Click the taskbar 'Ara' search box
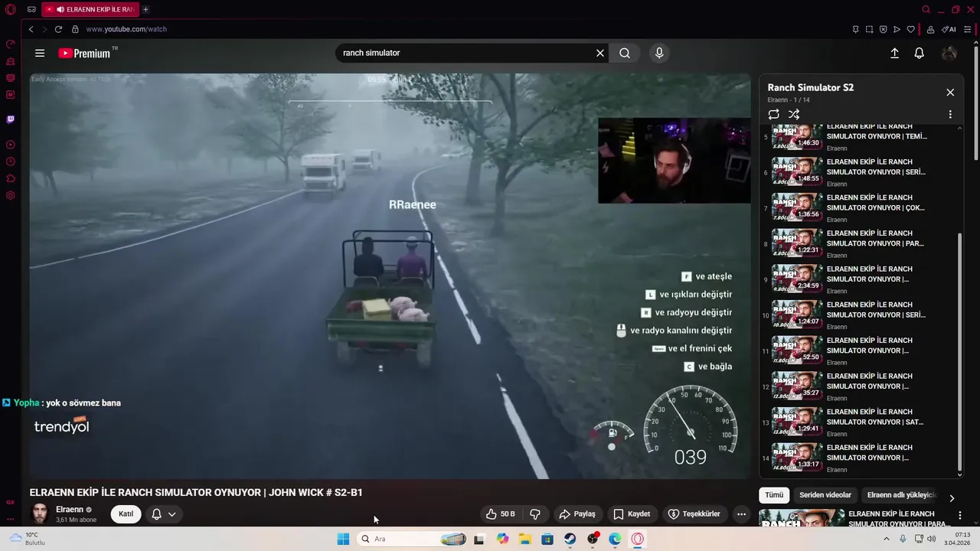The height and width of the screenshot is (551, 980). [413, 539]
